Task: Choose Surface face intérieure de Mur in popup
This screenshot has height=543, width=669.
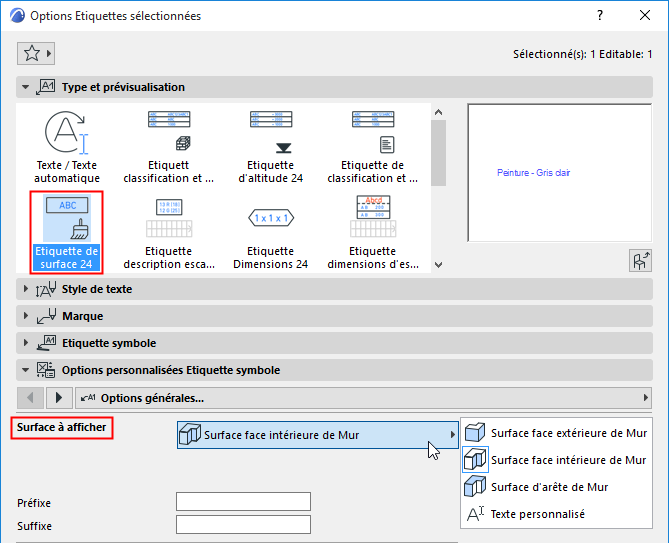Action: point(556,460)
